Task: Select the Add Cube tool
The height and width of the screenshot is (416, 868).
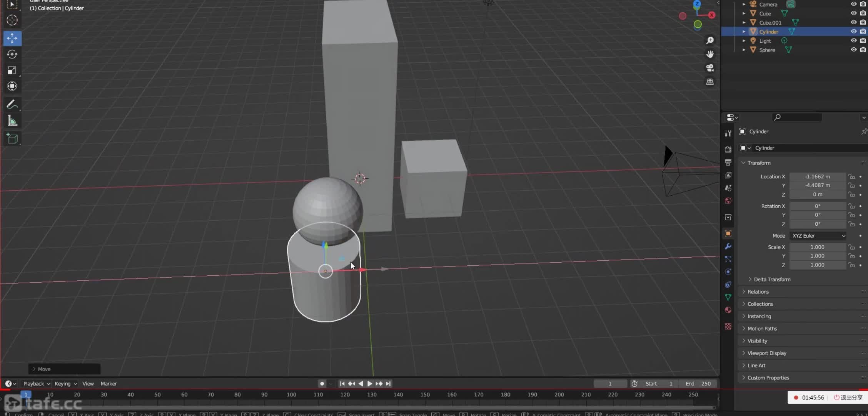Action: coord(12,139)
